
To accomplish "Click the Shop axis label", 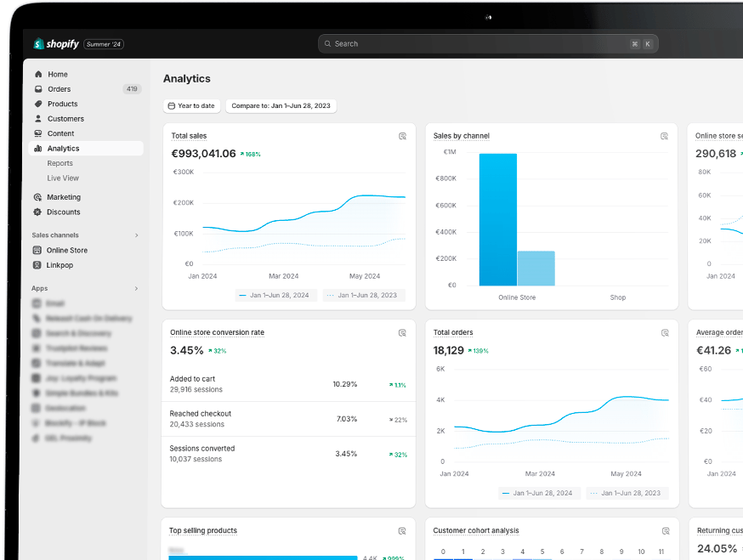I will [617, 297].
